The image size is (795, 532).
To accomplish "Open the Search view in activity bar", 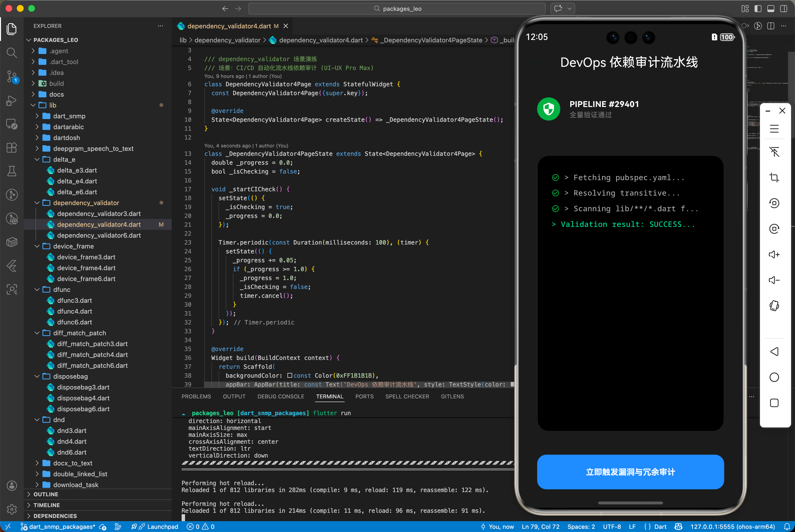I will 12,53.
